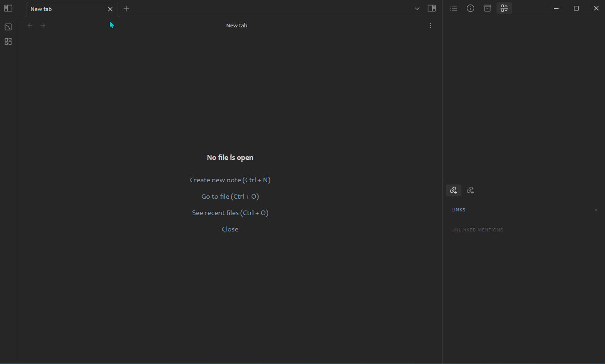Toggle the left sidebar panel icon

(x=8, y=8)
